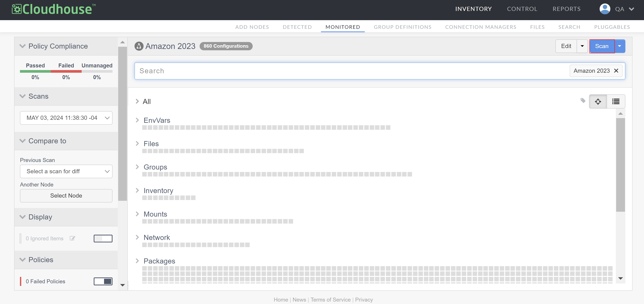
Task: Open the Select a scan for diff dropdown
Action: point(66,171)
